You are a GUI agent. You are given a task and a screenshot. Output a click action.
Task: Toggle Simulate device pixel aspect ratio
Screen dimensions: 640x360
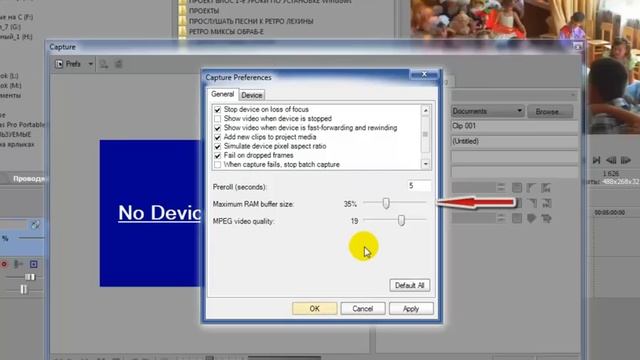218,146
